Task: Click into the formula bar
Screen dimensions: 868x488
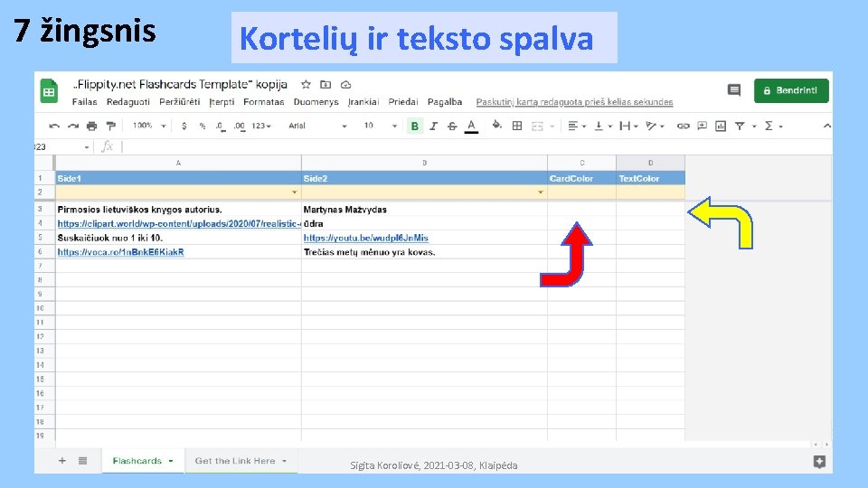Action: (x=476, y=147)
